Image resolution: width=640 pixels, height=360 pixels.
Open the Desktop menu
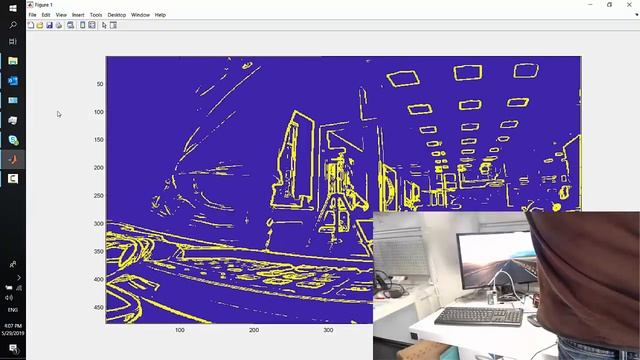117,15
